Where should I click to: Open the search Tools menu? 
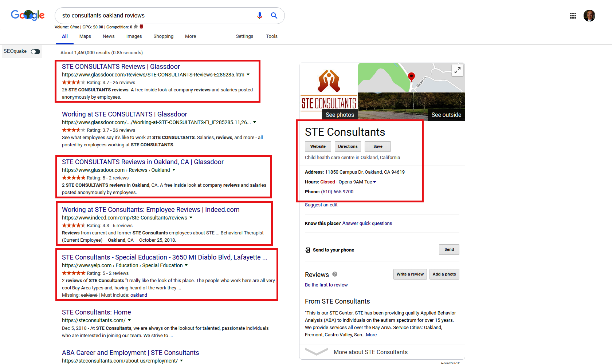click(x=272, y=36)
